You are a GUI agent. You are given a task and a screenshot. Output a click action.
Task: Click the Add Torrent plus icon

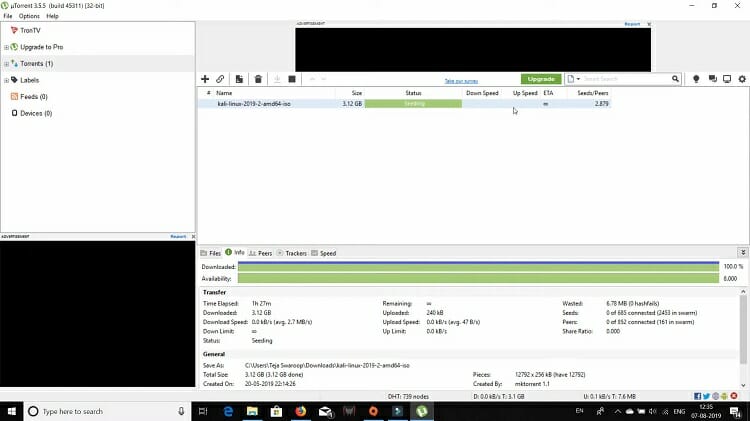pyautogui.click(x=205, y=79)
